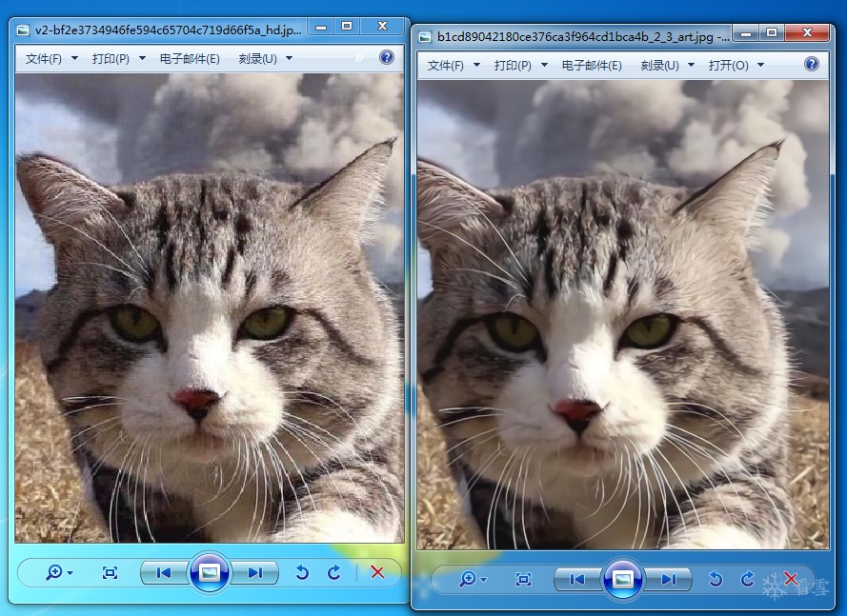
Task: Expand 刻录(U) dropdown arrow in left window
Action: (x=289, y=58)
